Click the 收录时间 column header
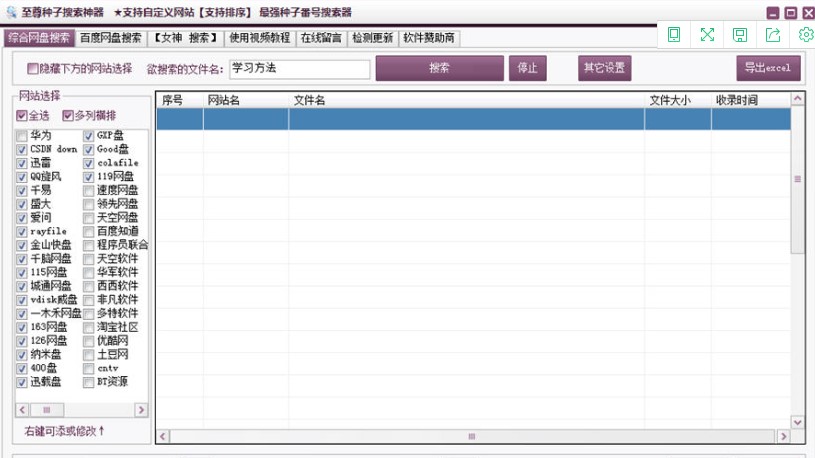 [x=751, y=100]
